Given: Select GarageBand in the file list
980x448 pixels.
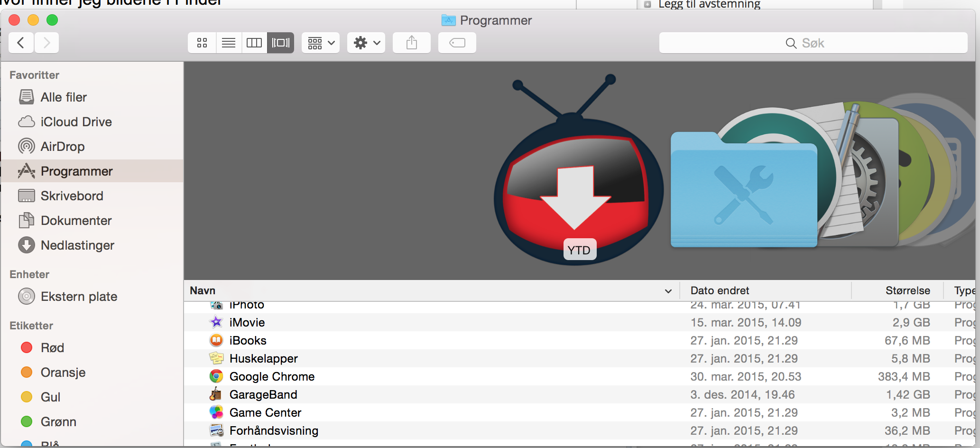Looking at the screenshot, I should click(580, 394).
